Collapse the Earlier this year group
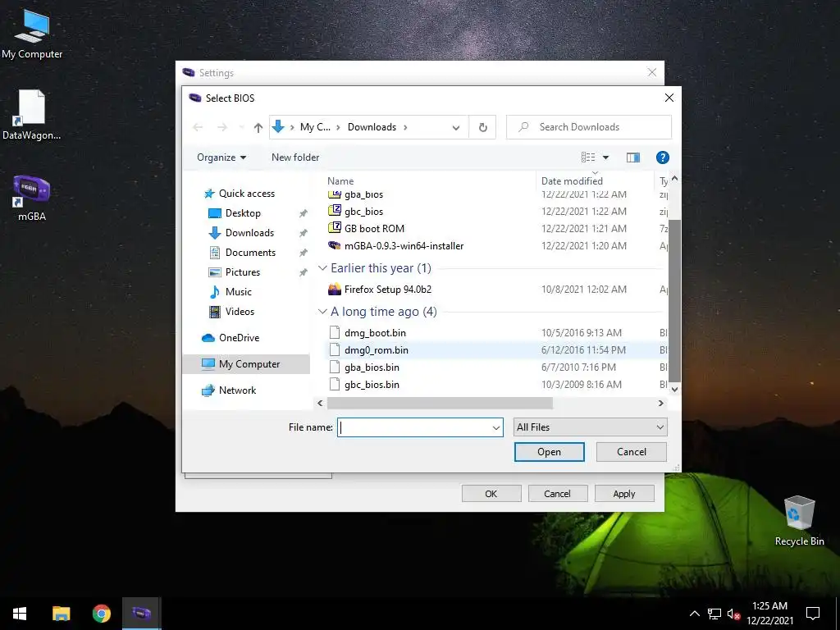 [322, 268]
